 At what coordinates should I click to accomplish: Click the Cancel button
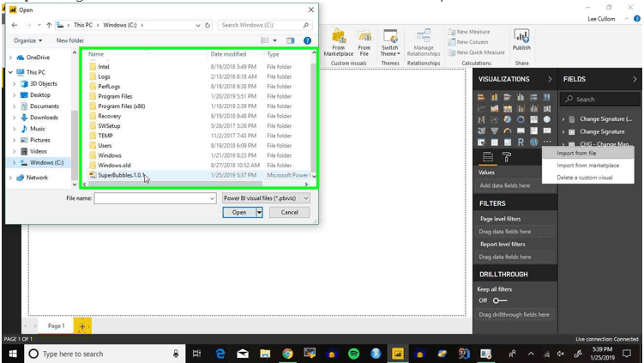[x=290, y=212]
